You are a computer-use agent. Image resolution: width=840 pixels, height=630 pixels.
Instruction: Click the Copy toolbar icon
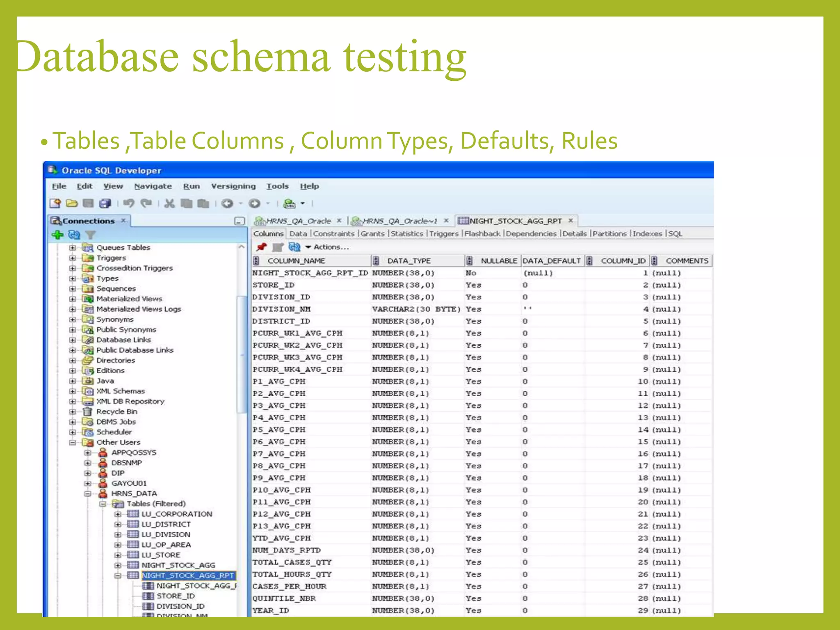[x=187, y=203]
